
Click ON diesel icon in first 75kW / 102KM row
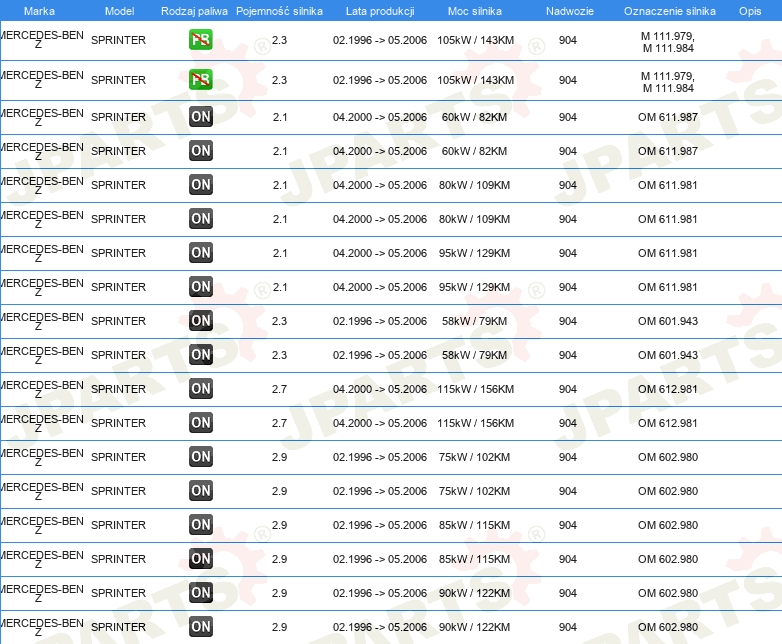pyautogui.click(x=201, y=457)
